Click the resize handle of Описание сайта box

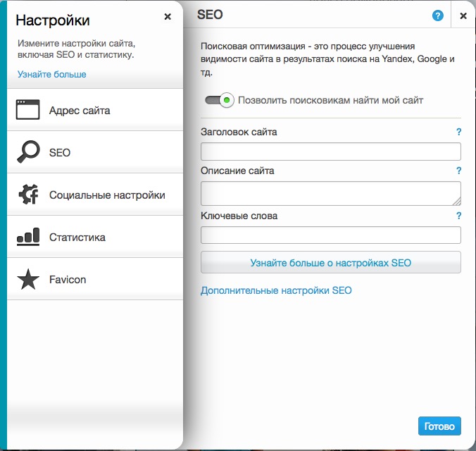pos(456,201)
